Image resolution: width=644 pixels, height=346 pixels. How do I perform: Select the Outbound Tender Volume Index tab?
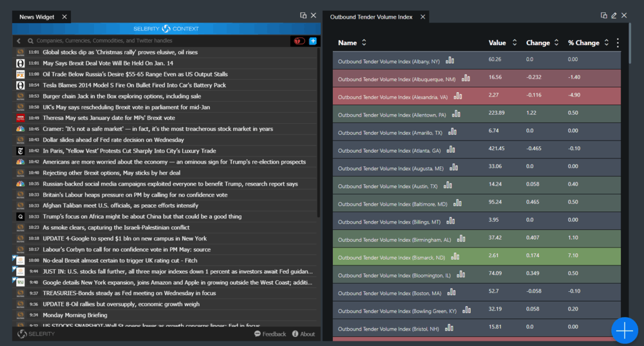371,17
